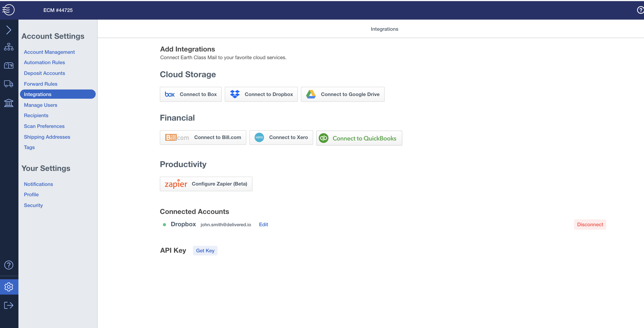This screenshot has height=328, width=644.
Task: Click the Earth Class Mail logo
Action: coord(9,10)
